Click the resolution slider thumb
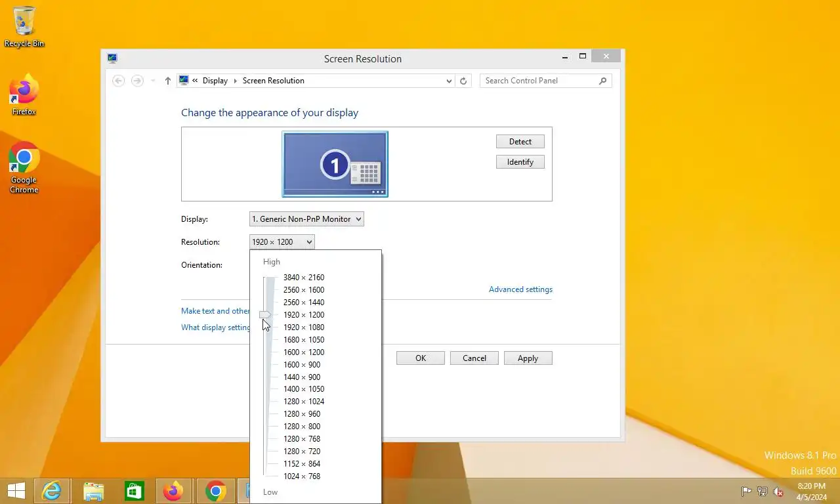This screenshot has height=504, width=840. pyautogui.click(x=265, y=315)
